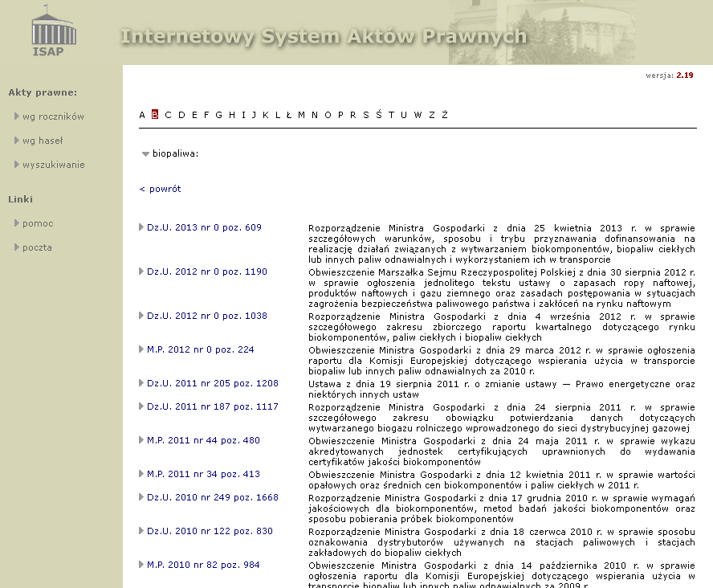Expand triangle next to Dz.U. 2012 poz. 1038
This screenshot has width=713, height=588.
(x=141, y=315)
